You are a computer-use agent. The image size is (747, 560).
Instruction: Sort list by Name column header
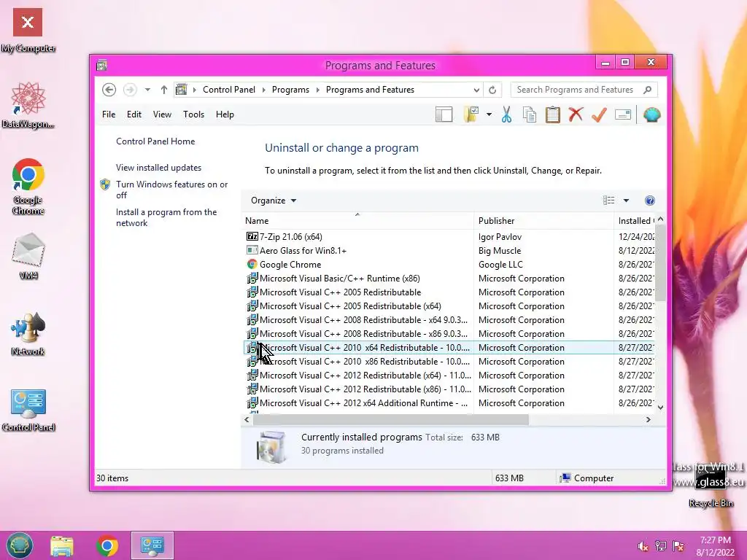(x=357, y=220)
